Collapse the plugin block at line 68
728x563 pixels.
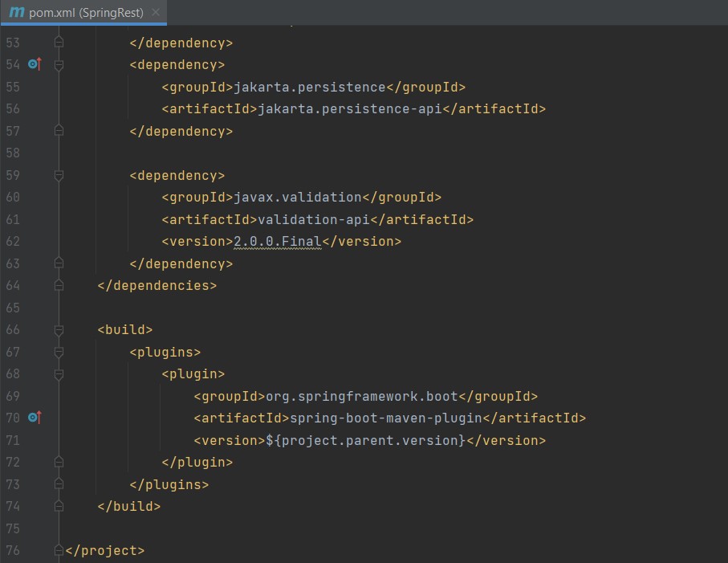pyautogui.click(x=59, y=374)
